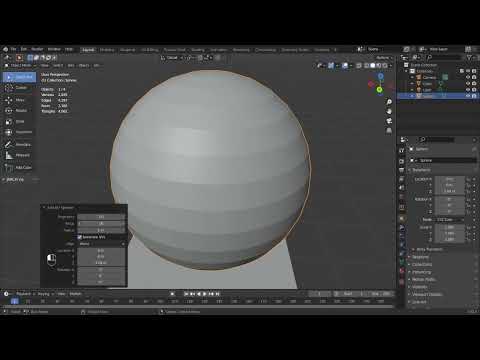Image resolution: width=480 pixels, height=360 pixels.
Task: Switch to the Sculpting workspace tab
Action: [x=128, y=50]
